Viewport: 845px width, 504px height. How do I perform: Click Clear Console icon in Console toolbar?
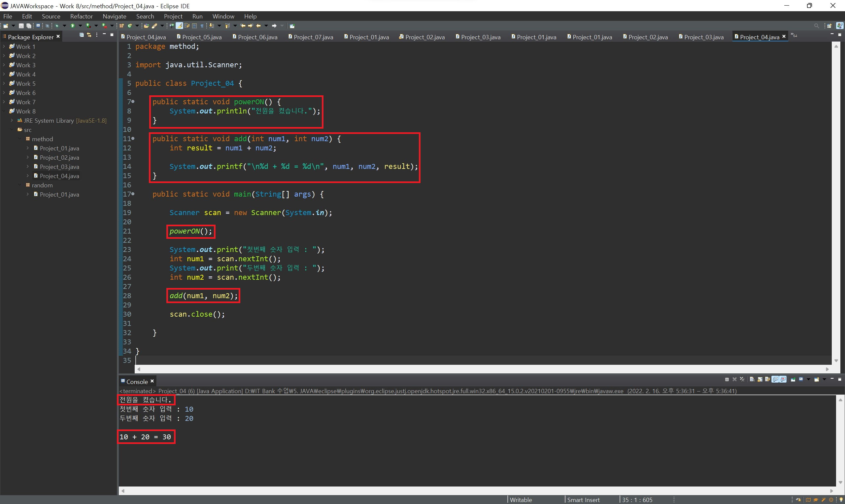point(752,379)
